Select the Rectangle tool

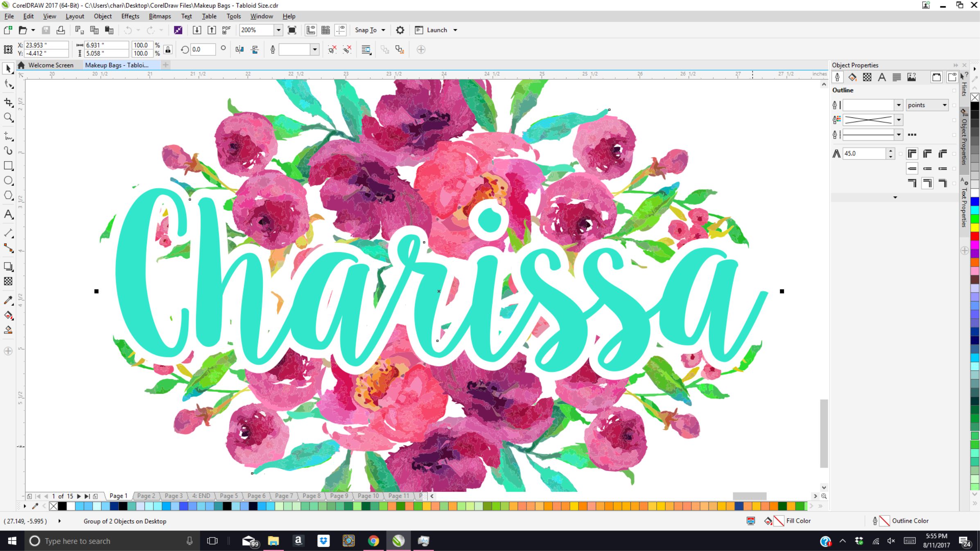8,166
